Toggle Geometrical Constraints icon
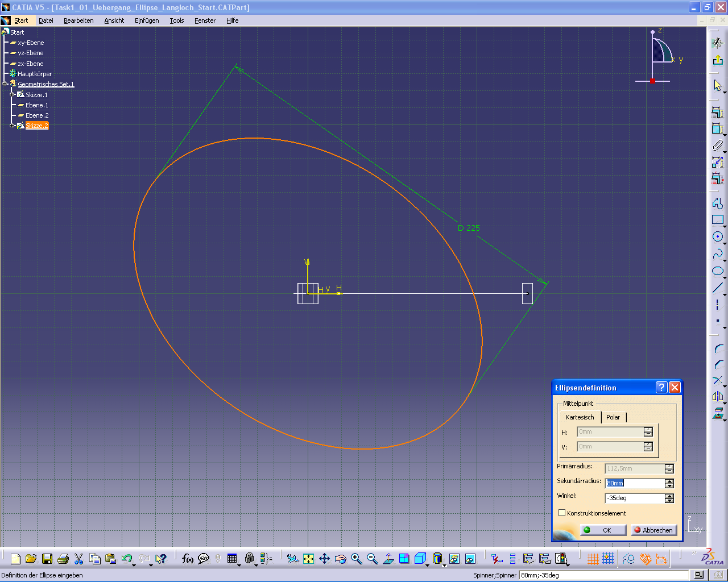 pos(645,559)
